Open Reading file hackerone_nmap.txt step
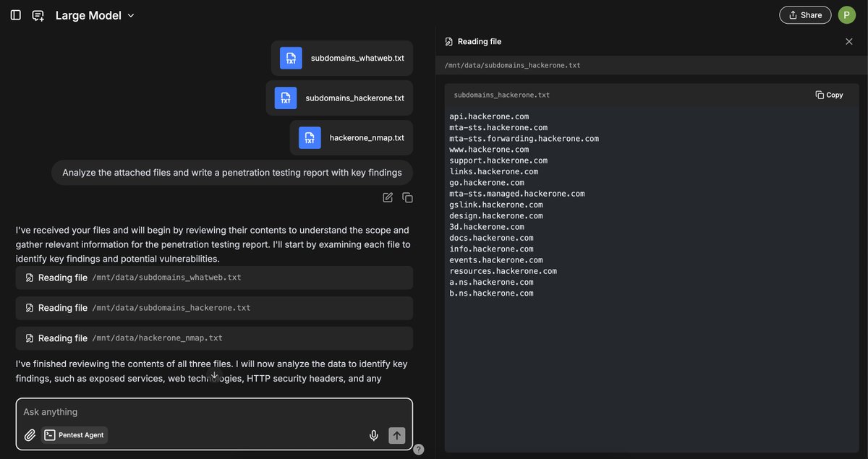The height and width of the screenshot is (459, 868). click(214, 338)
